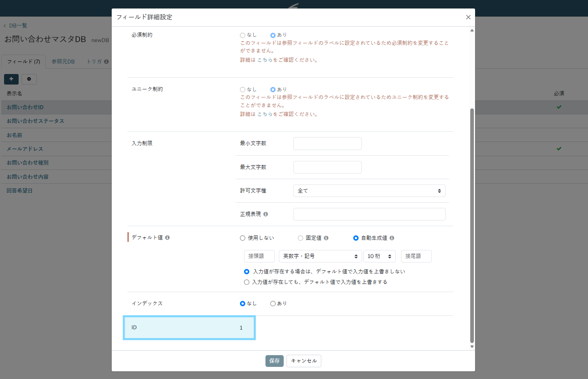Image resolution: width=588 pixels, height=379 pixels.
Task: Click the 保存 button
Action: (274, 361)
